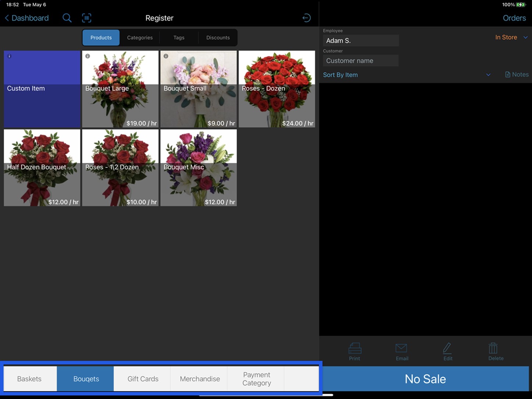Switch to the Categories tab
Viewport: 532px width, 399px height.
pos(140,37)
